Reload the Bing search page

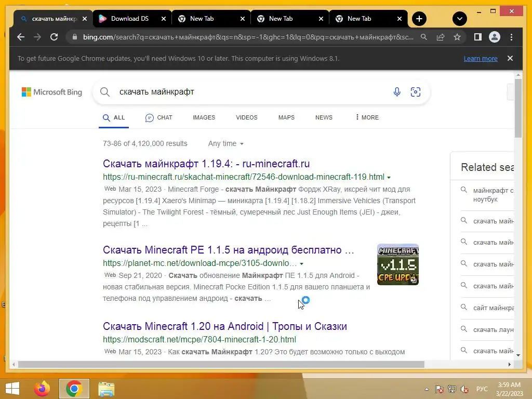pos(54,37)
